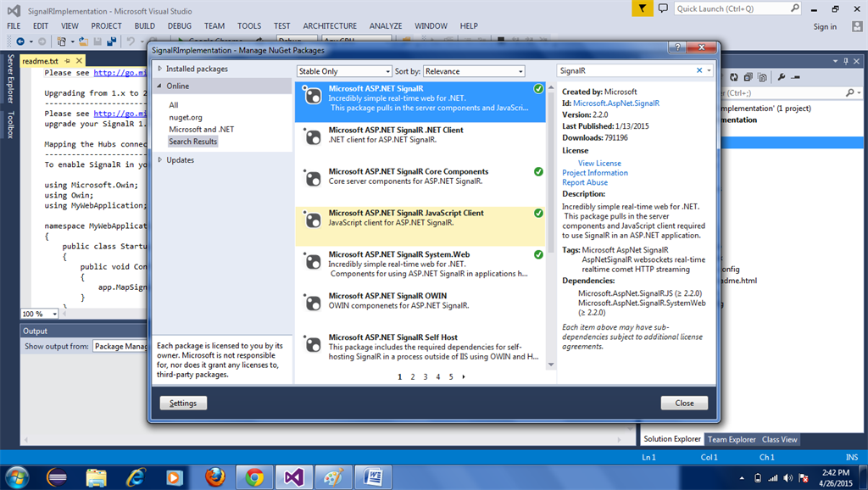Open the Stable Only dropdown
This screenshot has height=490, width=868.
point(344,71)
